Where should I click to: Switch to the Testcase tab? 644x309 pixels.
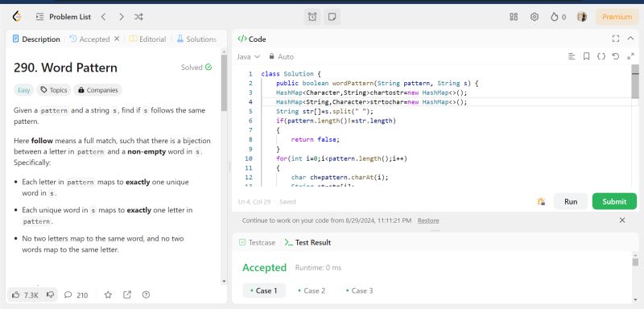click(257, 242)
